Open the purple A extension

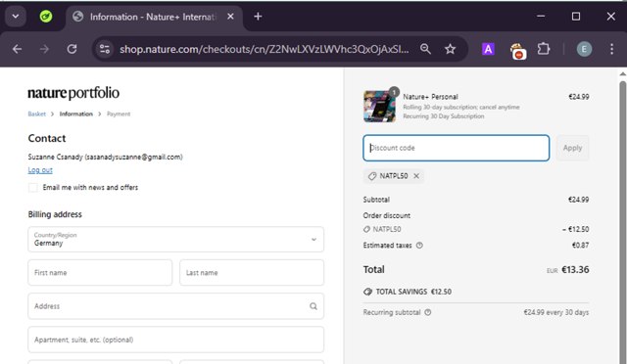488,49
